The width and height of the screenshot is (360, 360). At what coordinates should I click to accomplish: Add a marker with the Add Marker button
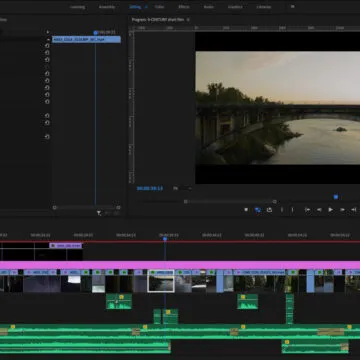tap(246, 210)
